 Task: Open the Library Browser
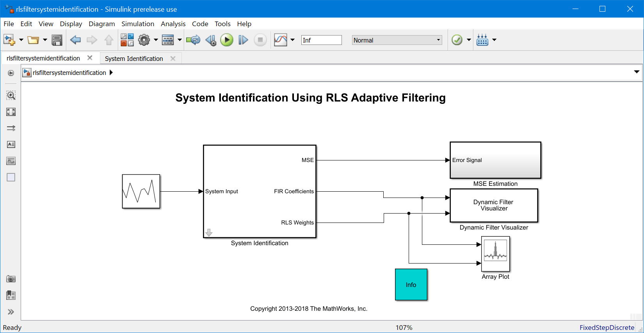pos(127,40)
